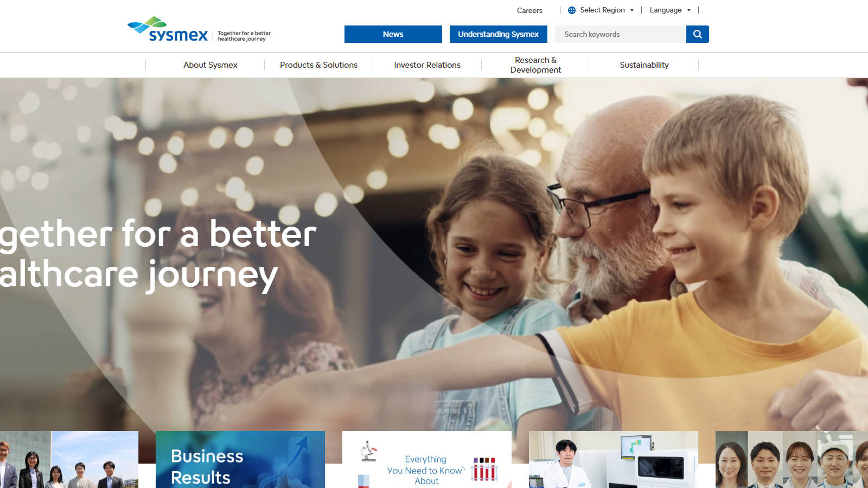The image size is (868, 488).
Task: Click the News button
Action: [393, 34]
